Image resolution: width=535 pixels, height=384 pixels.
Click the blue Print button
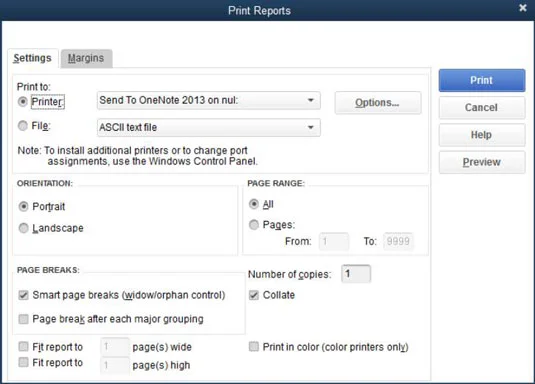(x=482, y=80)
